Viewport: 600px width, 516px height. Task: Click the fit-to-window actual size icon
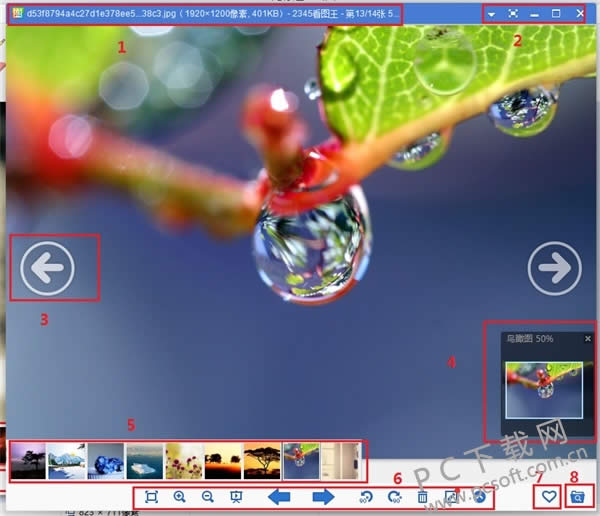tap(152, 497)
